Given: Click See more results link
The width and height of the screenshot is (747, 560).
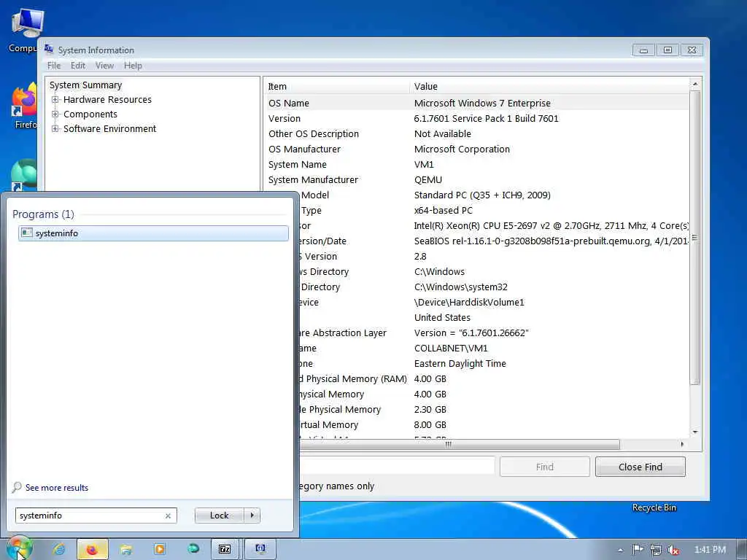Looking at the screenshot, I should click(x=57, y=488).
